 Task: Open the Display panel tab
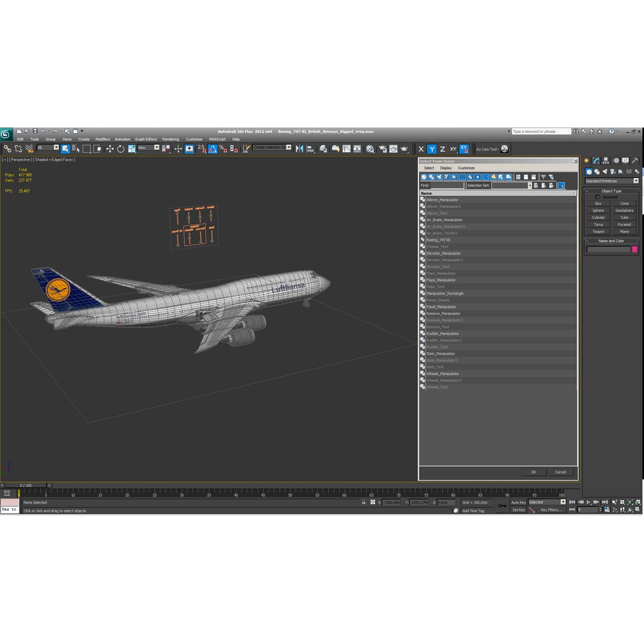tap(625, 160)
